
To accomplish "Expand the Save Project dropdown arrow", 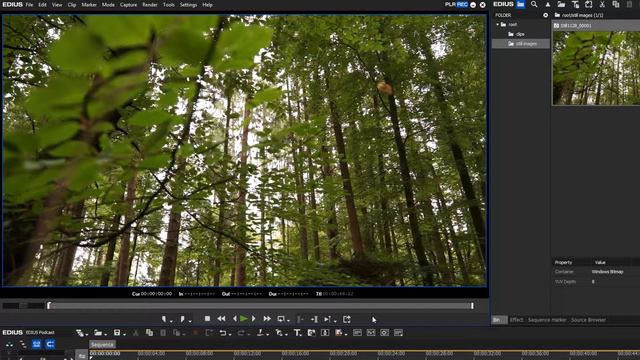I will (x=124, y=334).
